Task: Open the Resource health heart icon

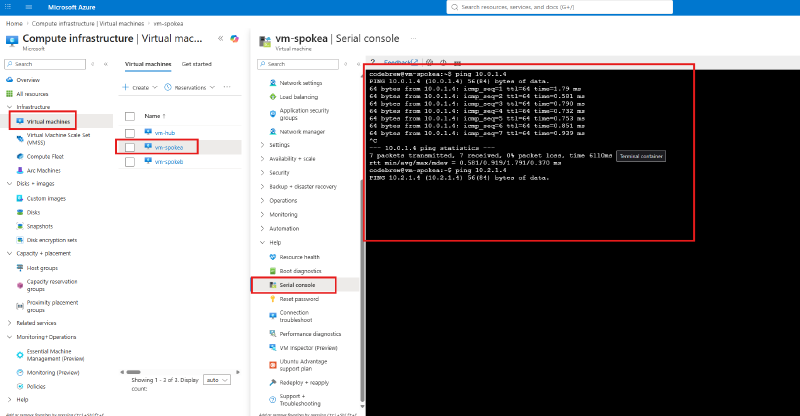Action: point(272,257)
